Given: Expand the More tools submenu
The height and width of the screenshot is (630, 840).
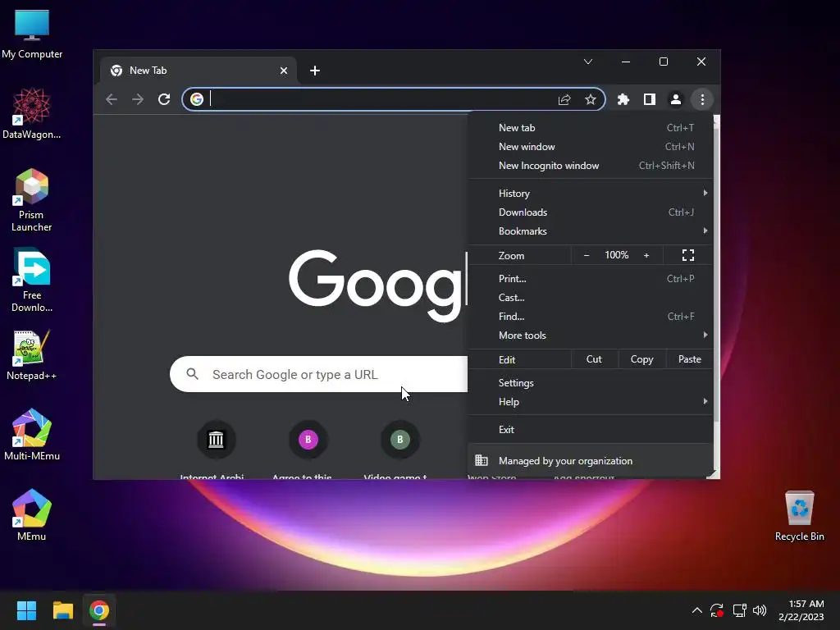Looking at the screenshot, I should pos(590,336).
